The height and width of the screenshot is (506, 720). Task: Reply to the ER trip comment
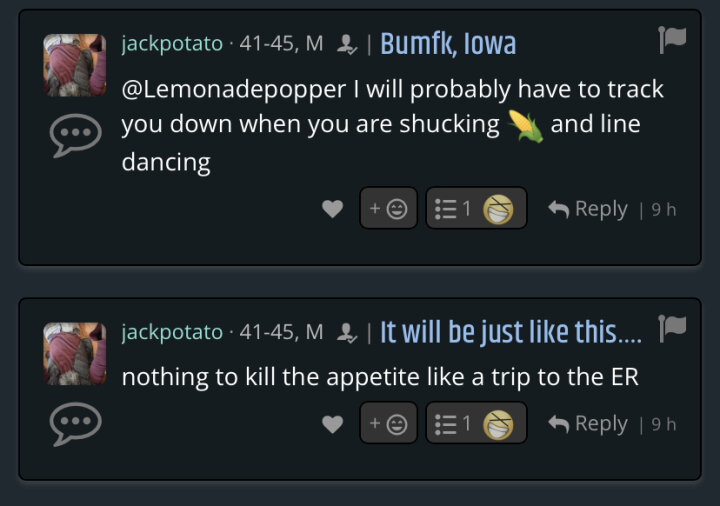tap(588, 424)
